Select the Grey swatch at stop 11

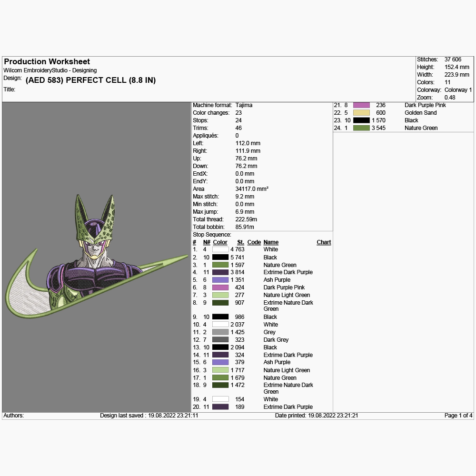pos(220,332)
